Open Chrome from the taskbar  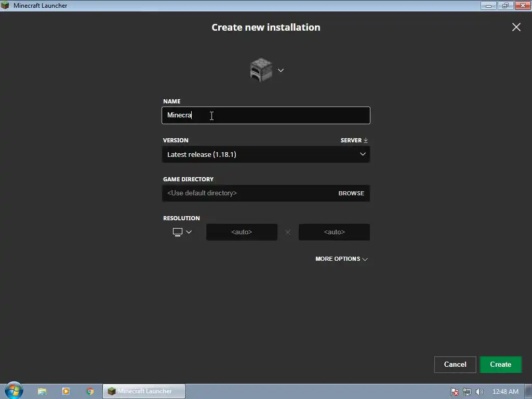(90, 391)
